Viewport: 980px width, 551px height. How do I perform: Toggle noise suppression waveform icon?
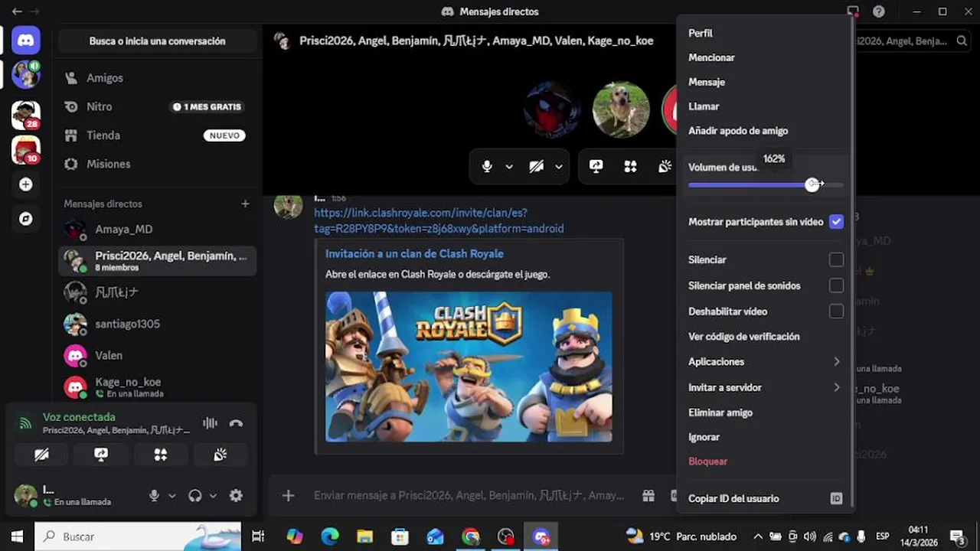(x=210, y=423)
